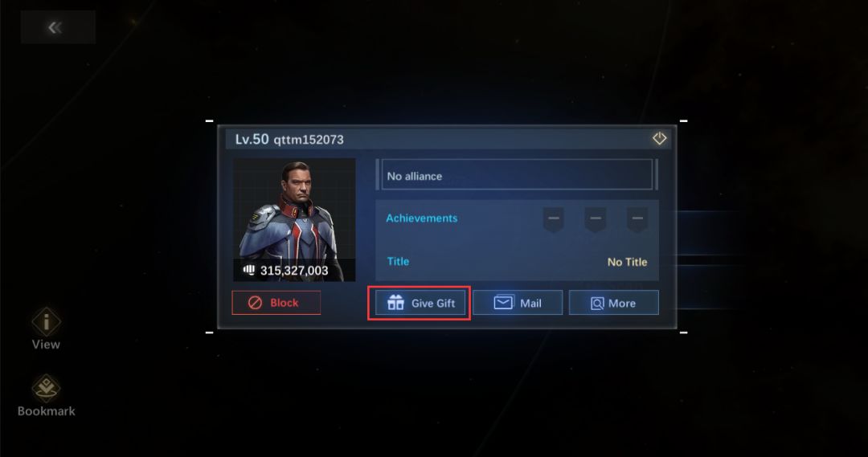Send Mail to the player
The width and height of the screenshot is (868, 457).
click(518, 303)
